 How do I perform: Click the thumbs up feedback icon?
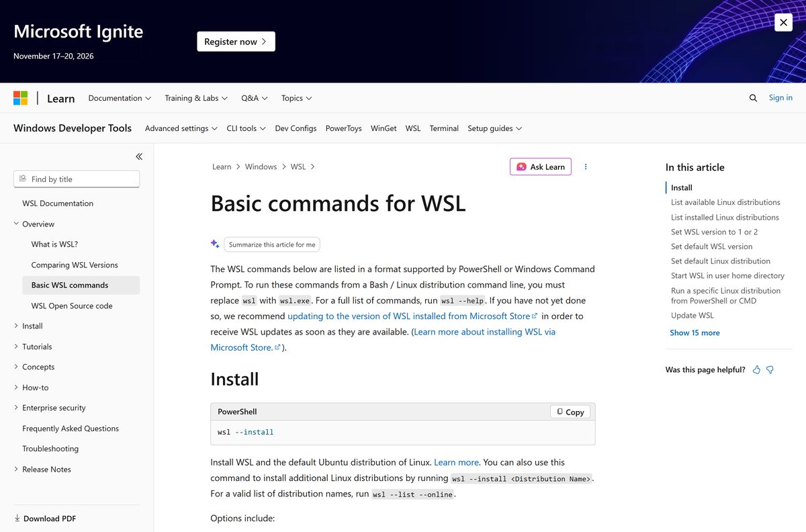point(757,370)
